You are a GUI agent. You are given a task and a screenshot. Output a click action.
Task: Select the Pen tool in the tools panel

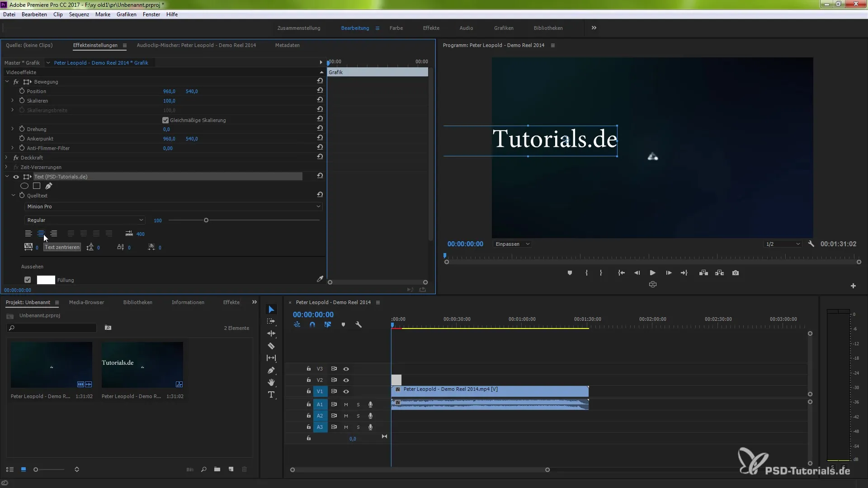(271, 370)
